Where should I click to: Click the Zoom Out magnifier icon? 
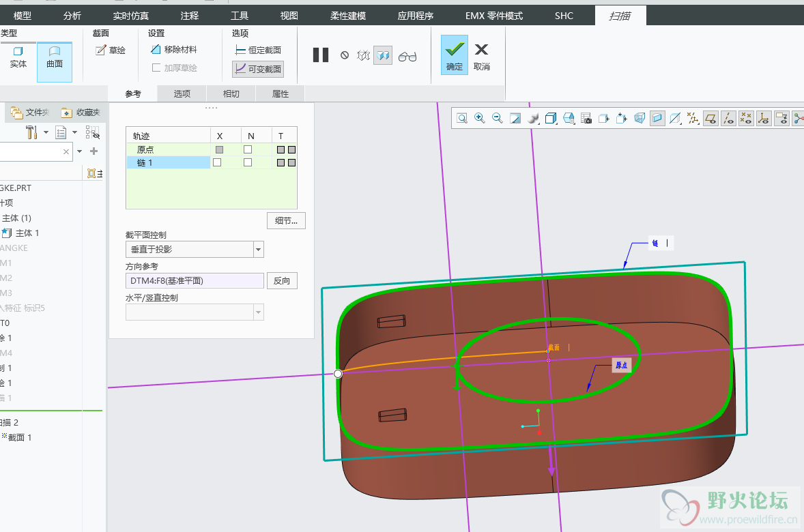pos(498,118)
